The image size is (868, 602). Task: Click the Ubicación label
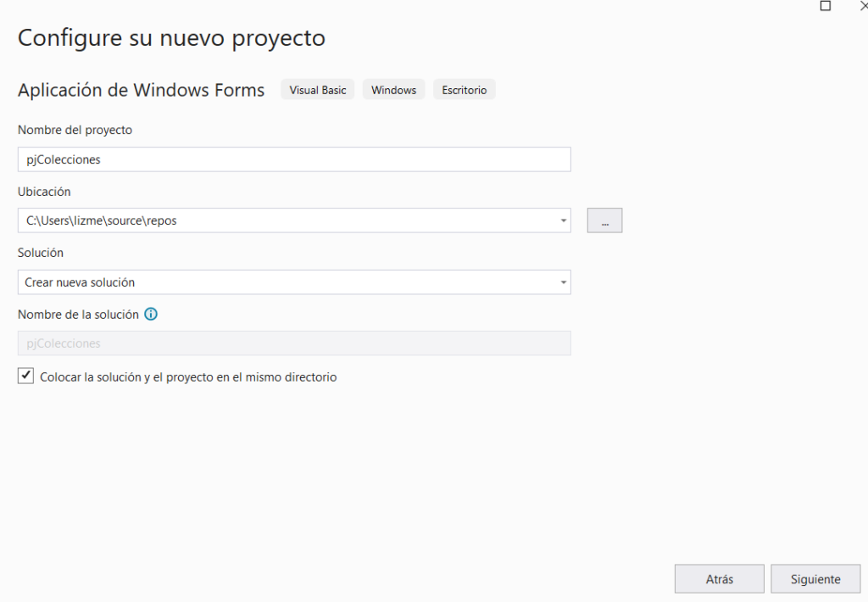tap(44, 192)
